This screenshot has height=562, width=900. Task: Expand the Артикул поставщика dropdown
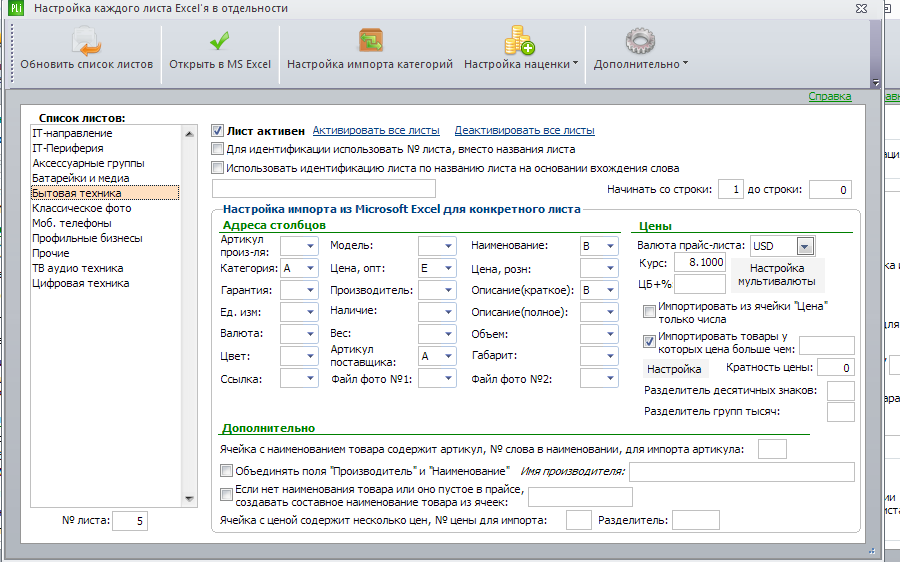coord(448,356)
